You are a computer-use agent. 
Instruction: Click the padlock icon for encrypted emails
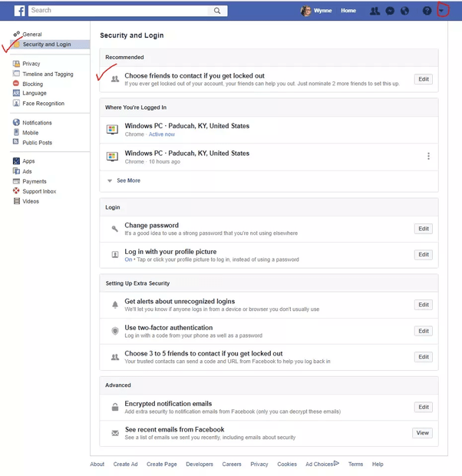(x=115, y=407)
